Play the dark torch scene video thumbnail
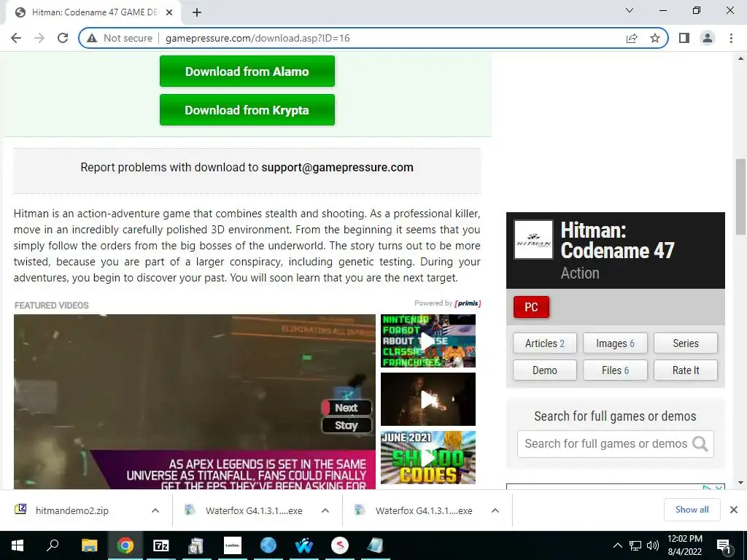 pos(427,399)
